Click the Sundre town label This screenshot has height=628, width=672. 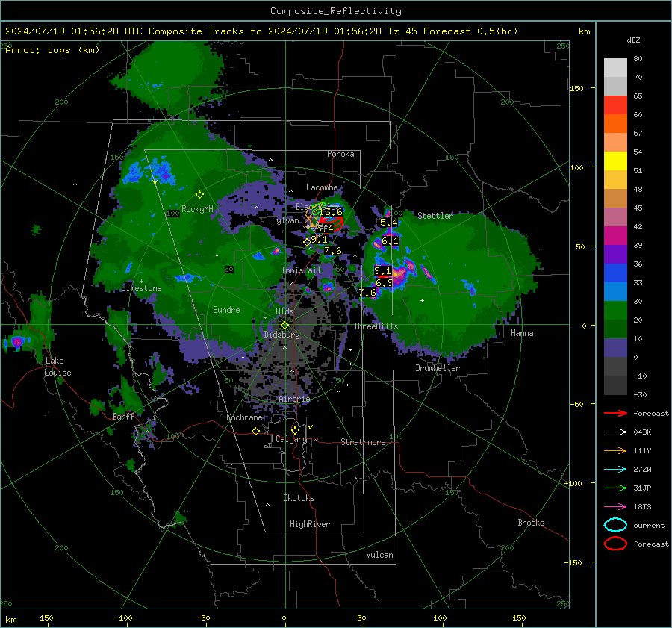coord(226,309)
